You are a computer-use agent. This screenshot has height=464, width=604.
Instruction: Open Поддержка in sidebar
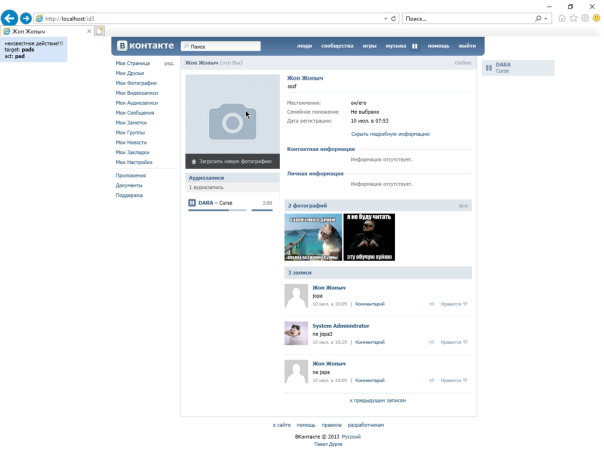pos(129,195)
